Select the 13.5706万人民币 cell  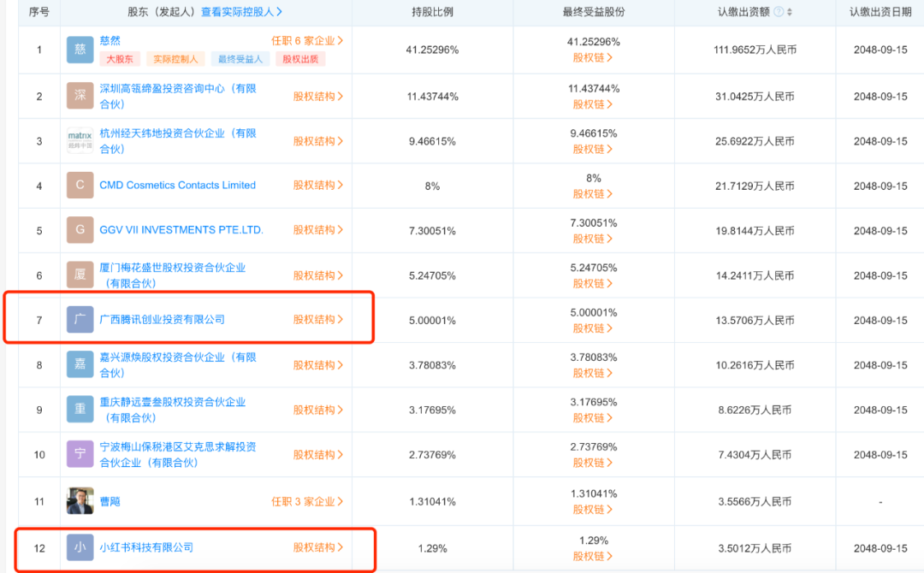(755, 321)
